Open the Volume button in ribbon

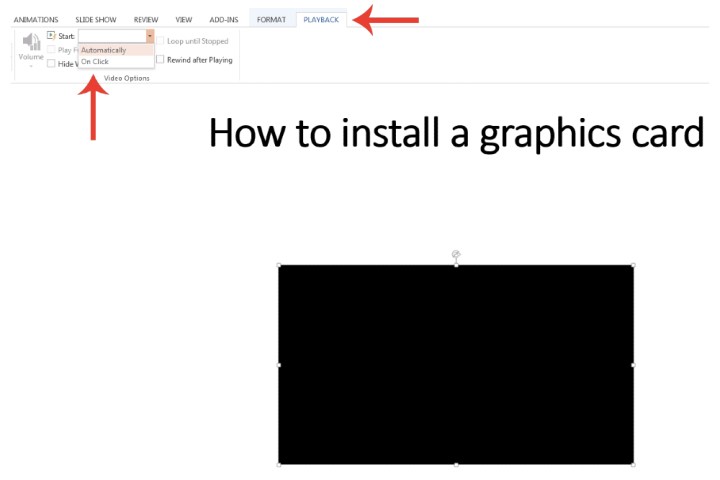point(31,50)
